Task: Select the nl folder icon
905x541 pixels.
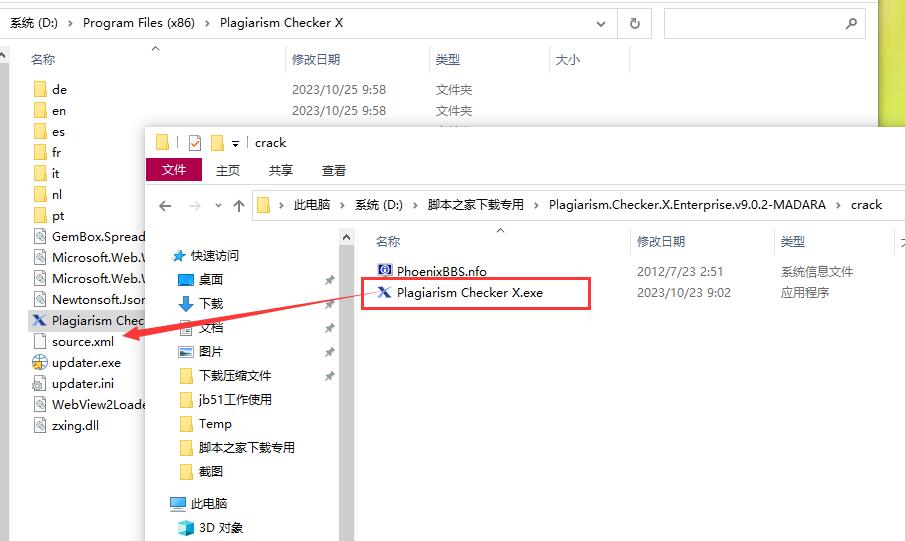Action: (40, 195)
